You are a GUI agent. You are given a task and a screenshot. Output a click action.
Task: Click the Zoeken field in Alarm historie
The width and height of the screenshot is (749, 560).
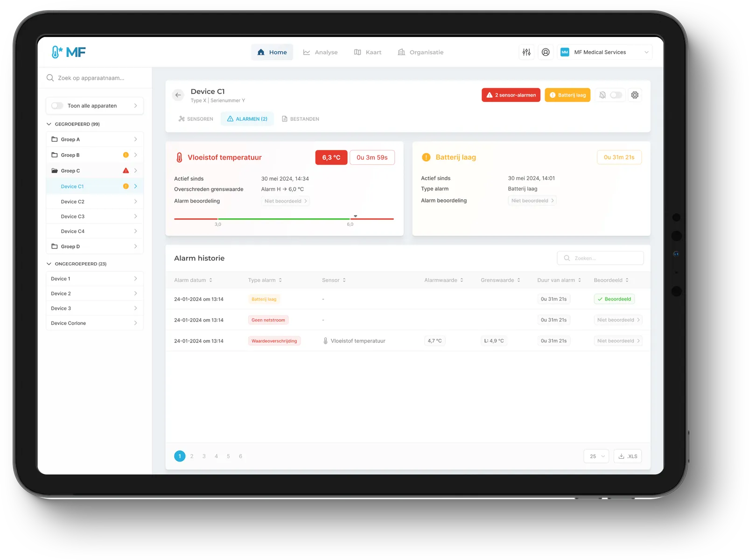[x=600, y=258]
